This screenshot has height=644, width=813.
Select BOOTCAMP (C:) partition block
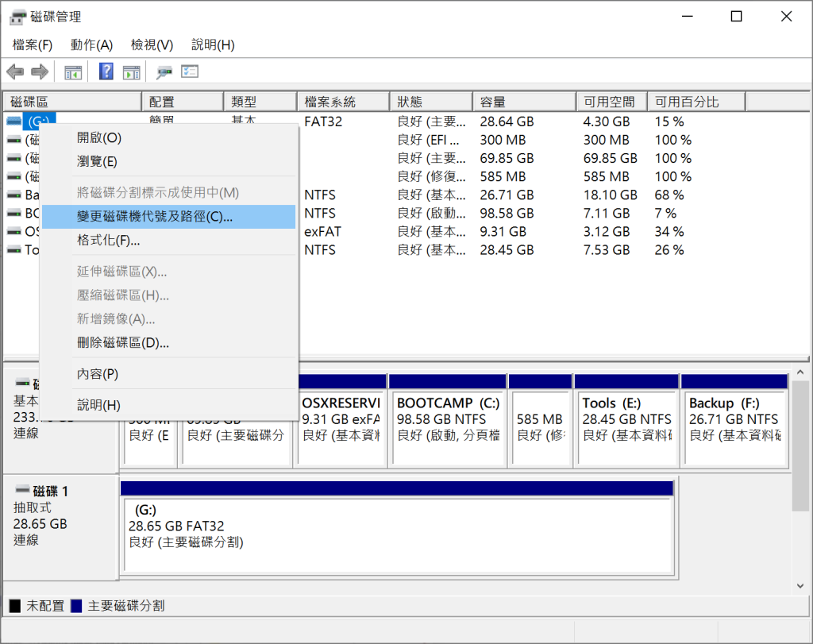point(448,421)
